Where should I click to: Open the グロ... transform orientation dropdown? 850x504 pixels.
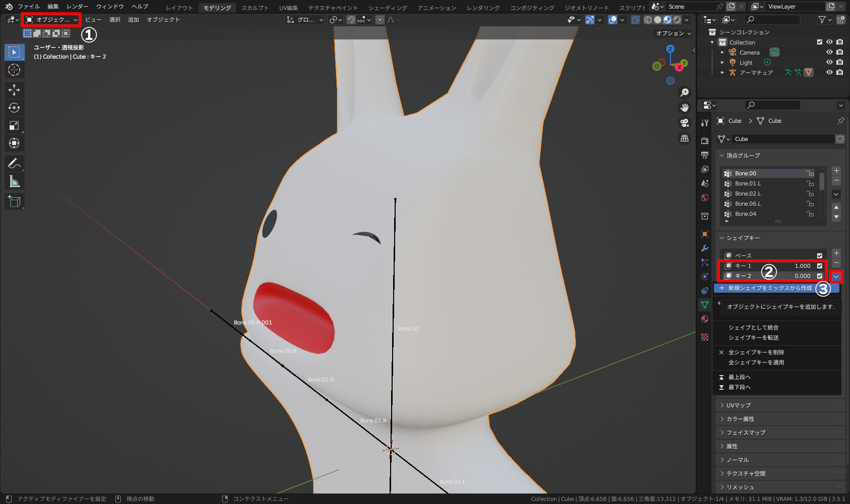(x=305, y=20)
